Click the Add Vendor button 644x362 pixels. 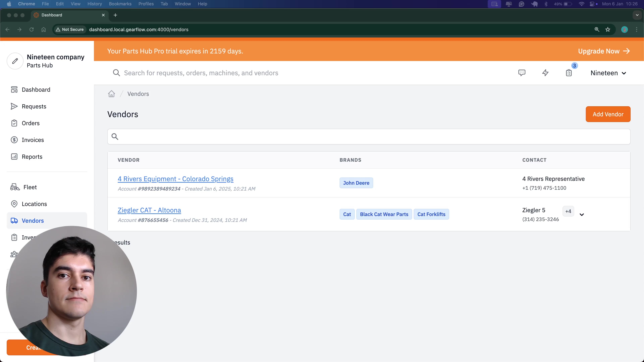608,114
